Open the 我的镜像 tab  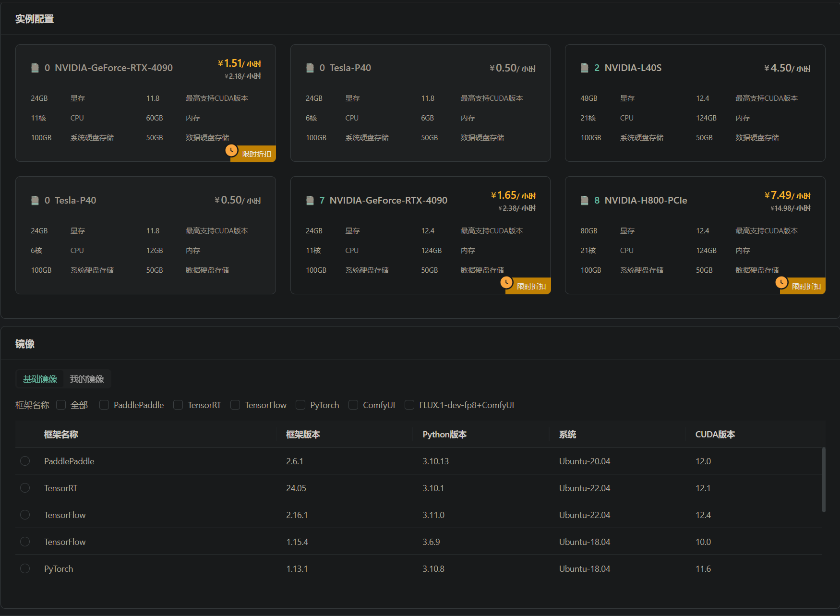(87, 379)
